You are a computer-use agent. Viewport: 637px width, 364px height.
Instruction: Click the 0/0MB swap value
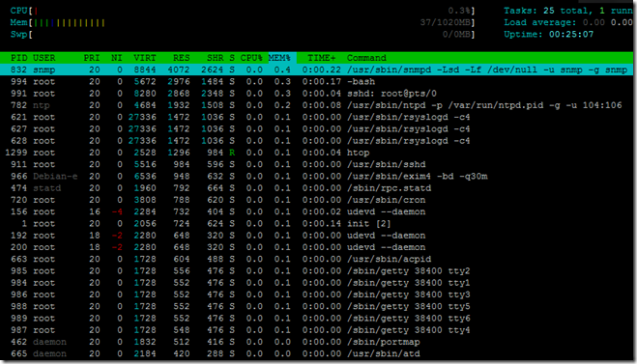click(456, 34)
